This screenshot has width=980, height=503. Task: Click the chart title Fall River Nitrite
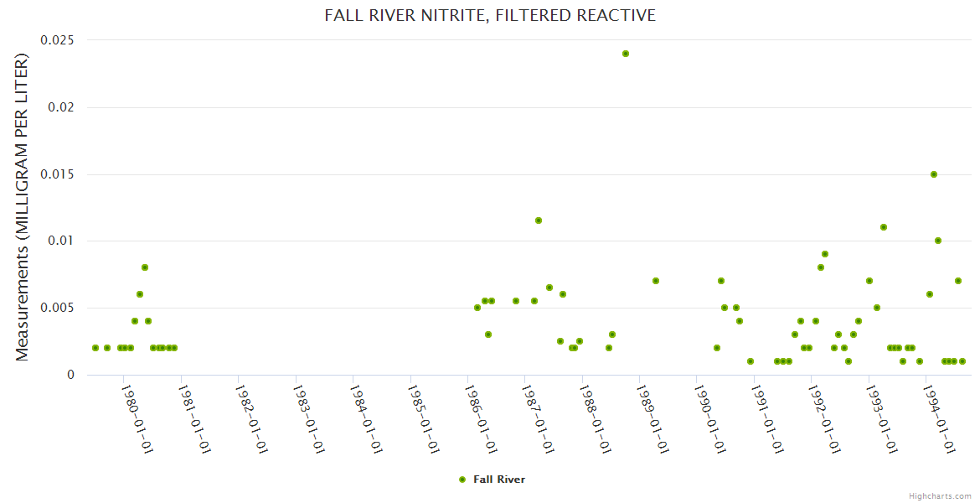(x=490, y=16)
